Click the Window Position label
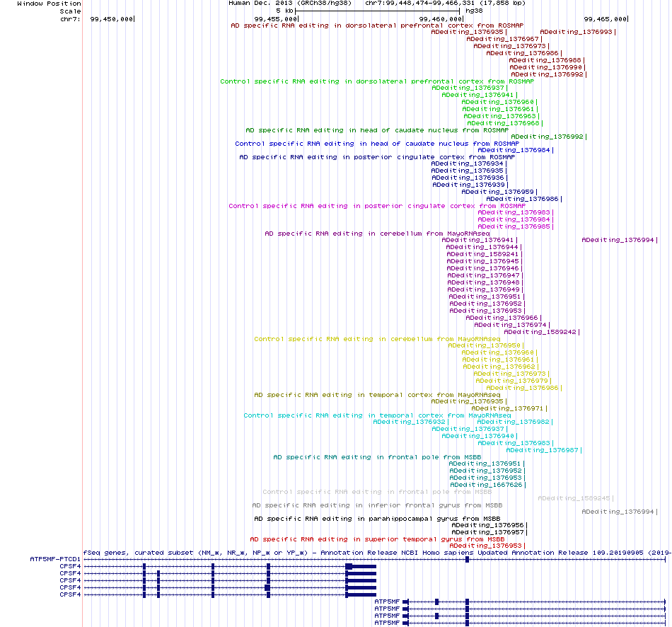 49,4
